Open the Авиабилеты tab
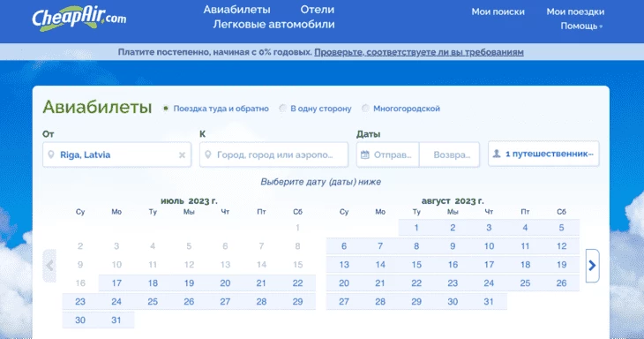The width and height of the screenshot is (644, 339). 237,10
